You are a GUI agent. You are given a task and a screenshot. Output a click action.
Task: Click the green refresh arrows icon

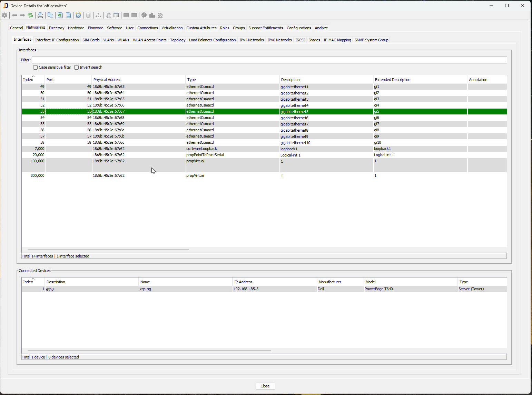point(30,15)
